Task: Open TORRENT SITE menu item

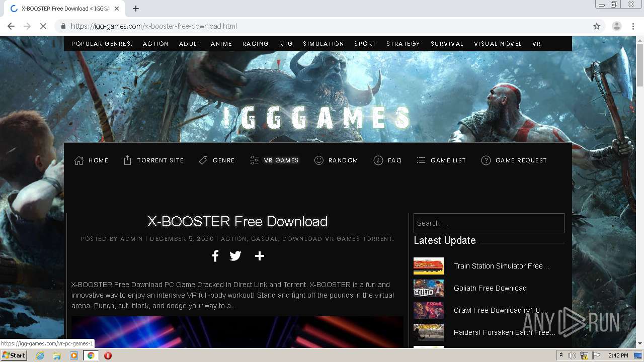Action: click(x=153, y=160)
